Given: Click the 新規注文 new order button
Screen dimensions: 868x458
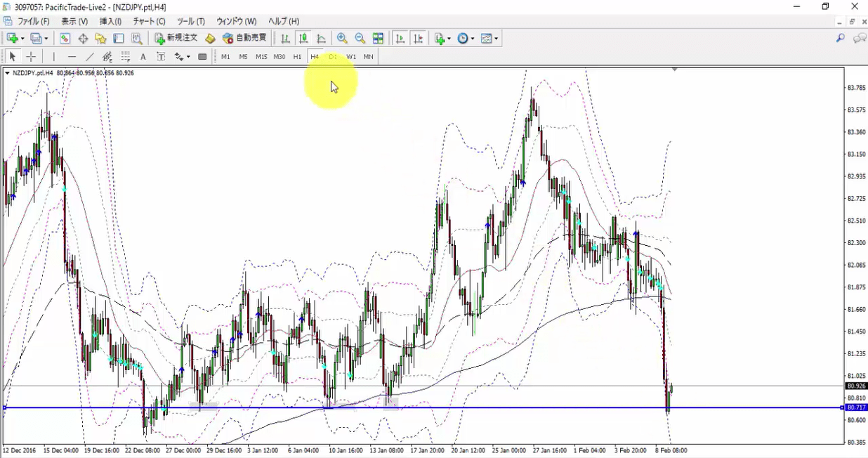Looking at the screenshot, I should pyautogui.click(x=176, y=39).
